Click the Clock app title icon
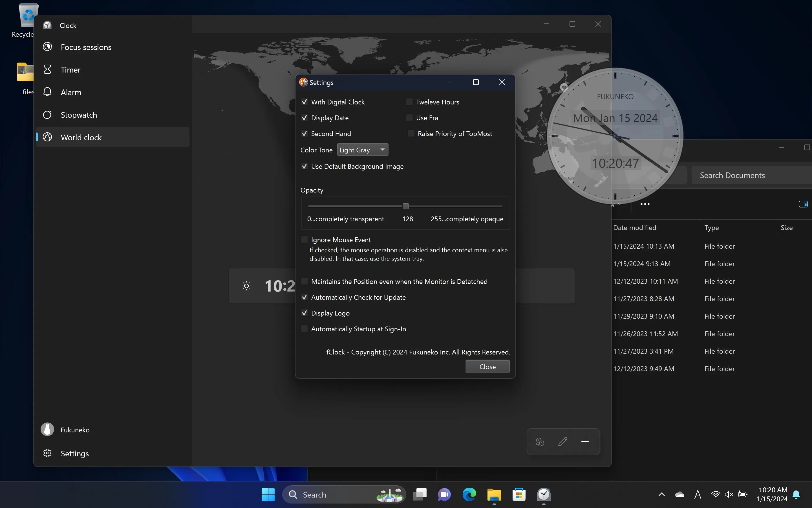812x508 pixels. point(47,25)
